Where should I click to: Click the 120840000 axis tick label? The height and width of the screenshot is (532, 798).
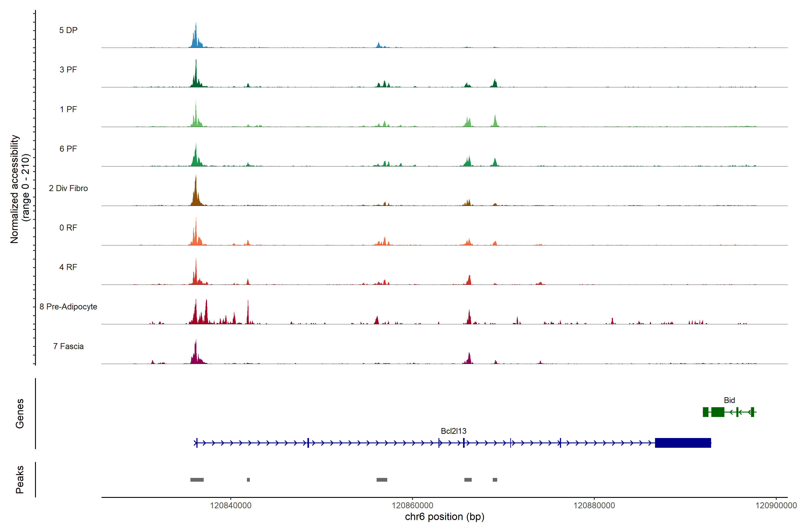231,506
